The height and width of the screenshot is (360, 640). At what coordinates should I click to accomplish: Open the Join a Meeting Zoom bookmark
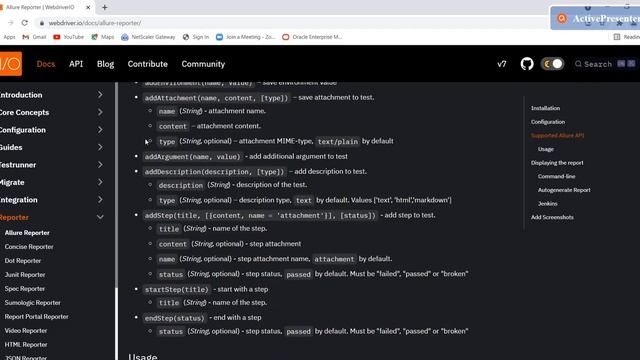(246, 37)
